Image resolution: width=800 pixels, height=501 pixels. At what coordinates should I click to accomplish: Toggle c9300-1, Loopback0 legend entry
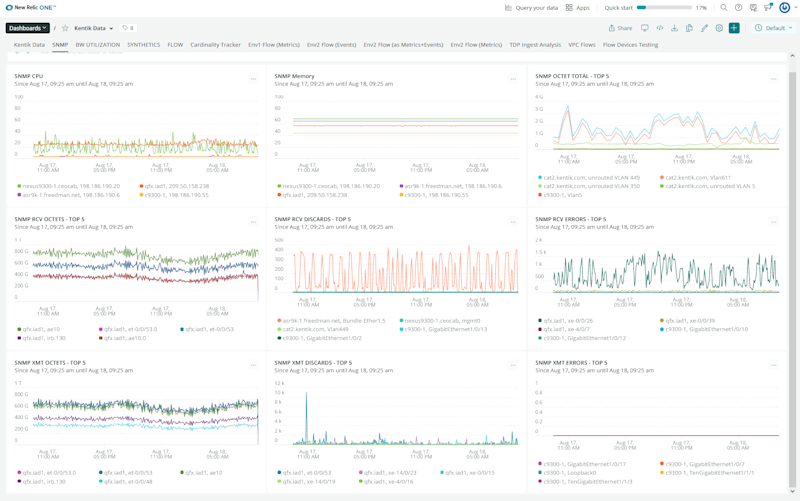point(569,473)
